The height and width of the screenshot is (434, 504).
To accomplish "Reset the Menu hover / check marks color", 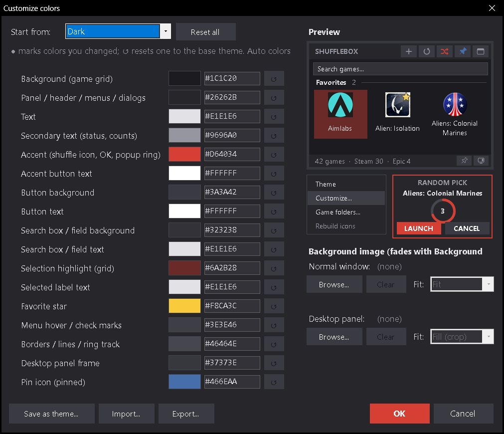I will [x=274, y=325].
